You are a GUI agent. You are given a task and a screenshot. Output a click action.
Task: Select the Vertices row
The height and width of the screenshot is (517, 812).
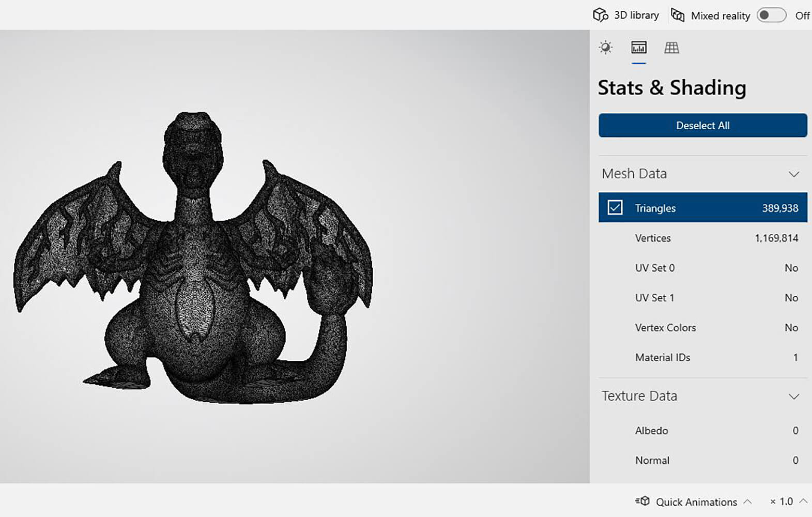(702, 238)
